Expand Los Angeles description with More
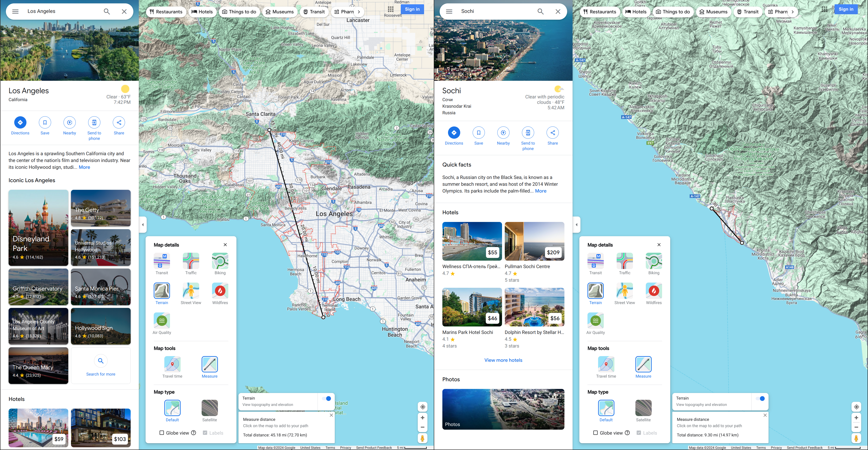The height and width of the screenshot is (450, 868). pyautogui.click(x=84, y=167)
